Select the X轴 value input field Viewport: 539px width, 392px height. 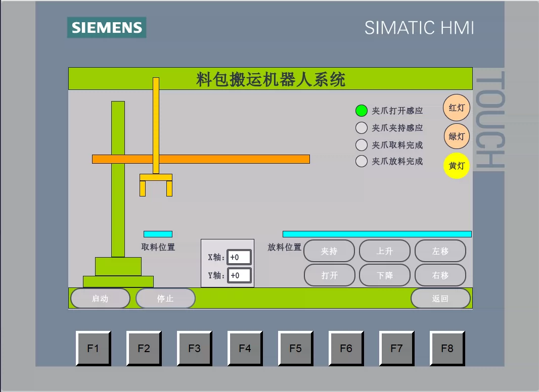239,257
